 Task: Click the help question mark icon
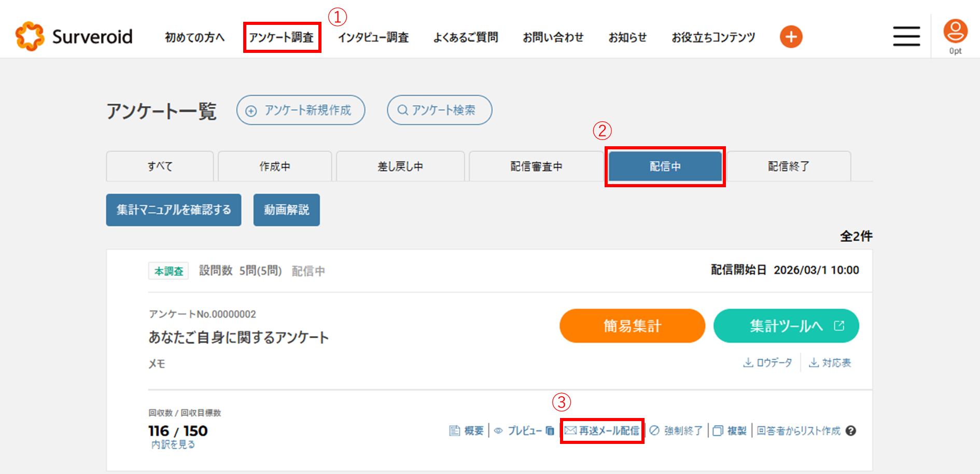click(850, 431)
